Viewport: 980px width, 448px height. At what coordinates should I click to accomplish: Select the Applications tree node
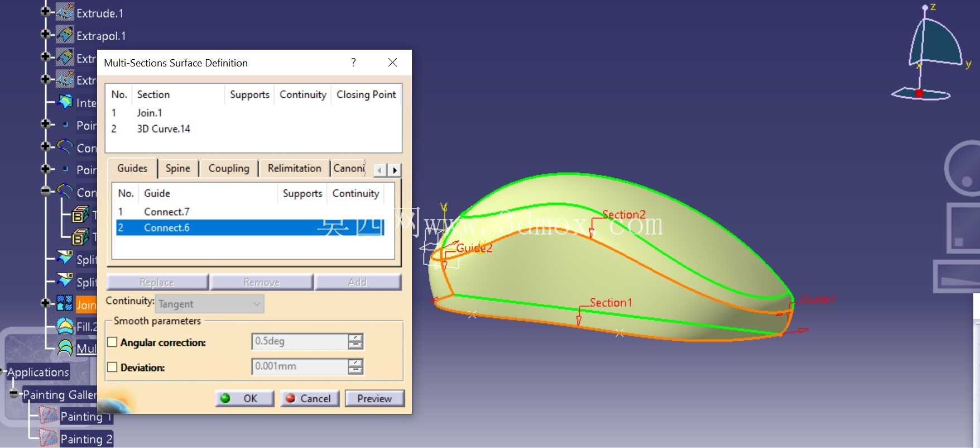[x=38, y=372]
